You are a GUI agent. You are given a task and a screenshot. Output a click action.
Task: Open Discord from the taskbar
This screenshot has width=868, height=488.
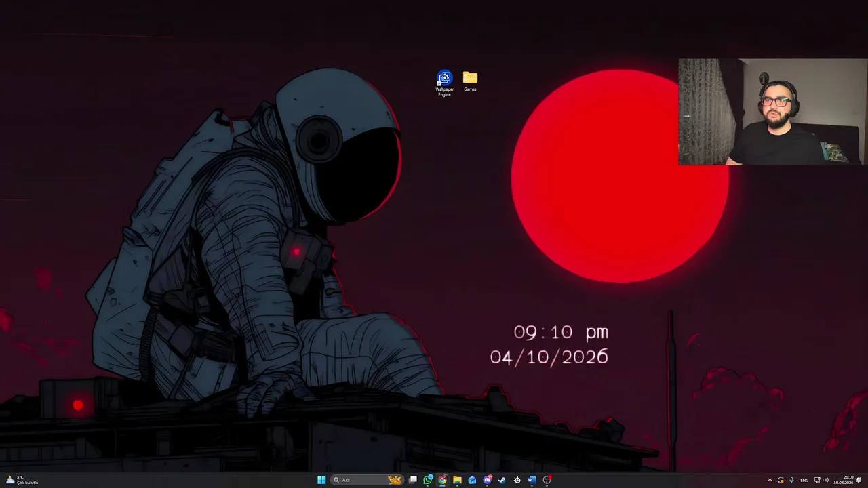tap(487, 480)
